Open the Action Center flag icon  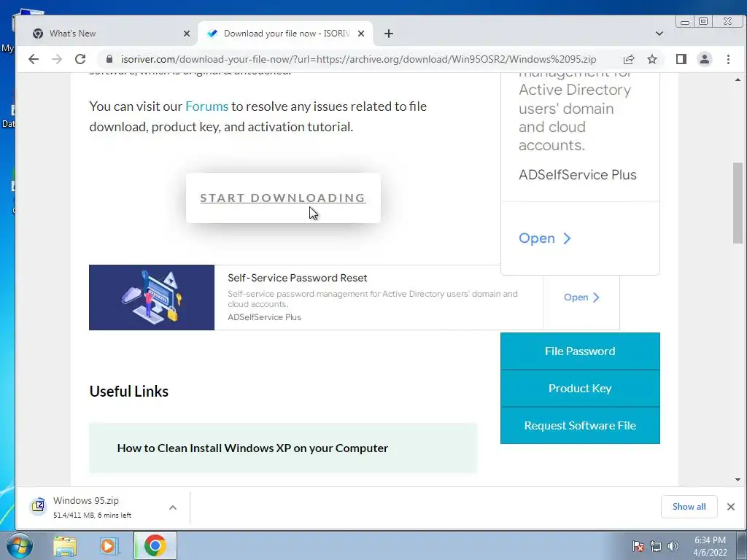638,546
